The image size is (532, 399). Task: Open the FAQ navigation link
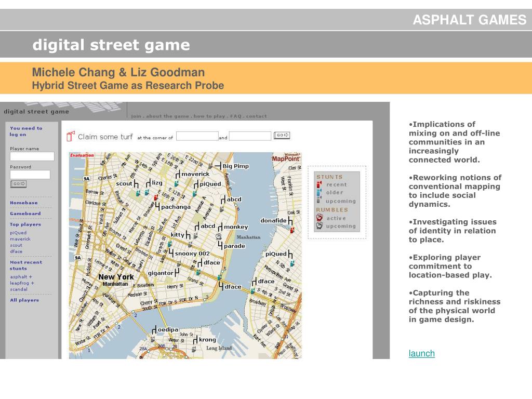coord(236,116)
